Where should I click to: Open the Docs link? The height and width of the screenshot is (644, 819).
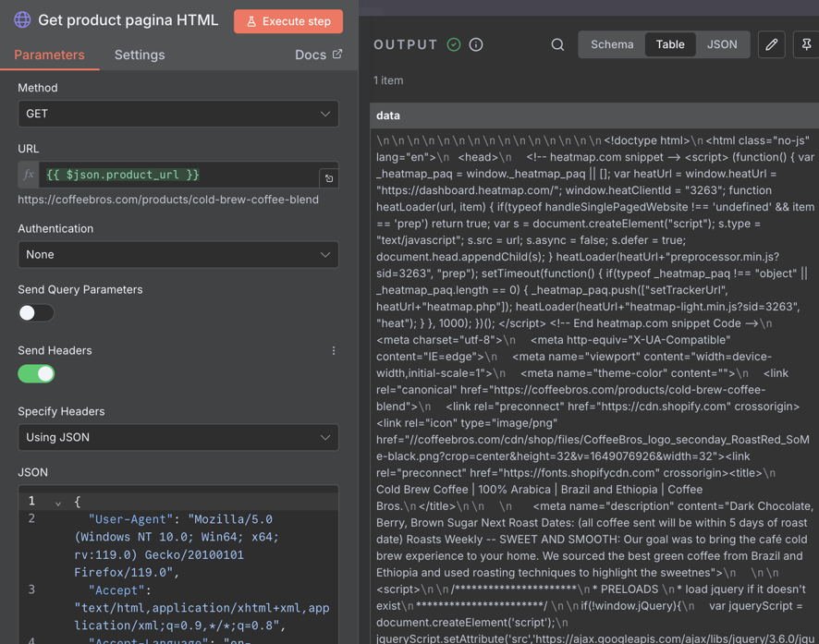pyautogui.click(x=318, y=55)
